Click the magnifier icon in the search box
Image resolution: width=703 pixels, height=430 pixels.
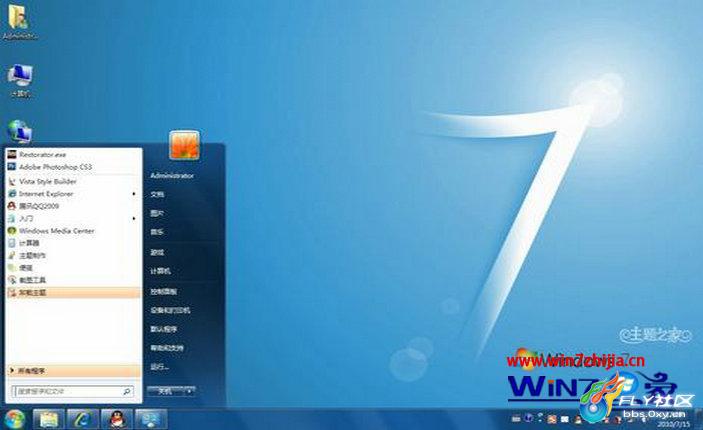[127, 391]
